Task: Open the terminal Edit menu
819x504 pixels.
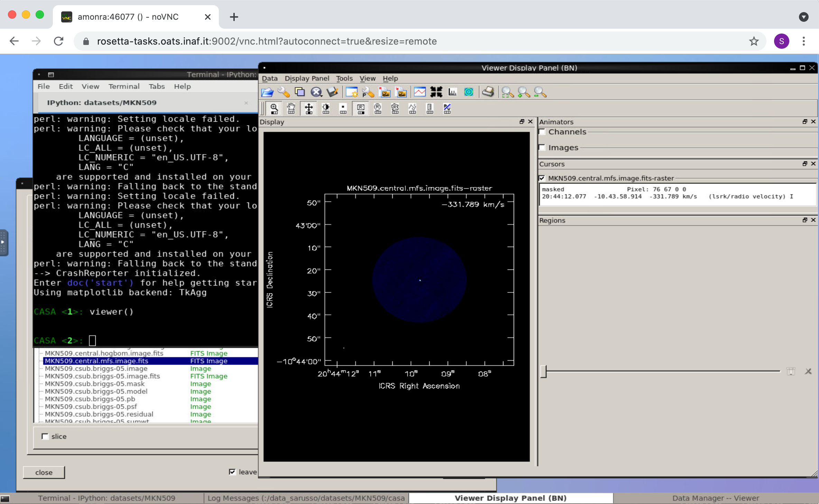Action: [66, 86]
